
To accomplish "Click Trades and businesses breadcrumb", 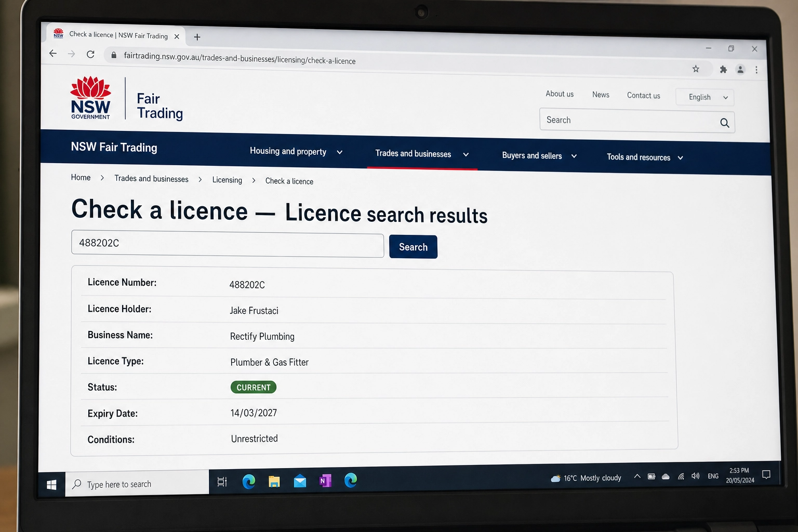I will [x=151, y=179].
